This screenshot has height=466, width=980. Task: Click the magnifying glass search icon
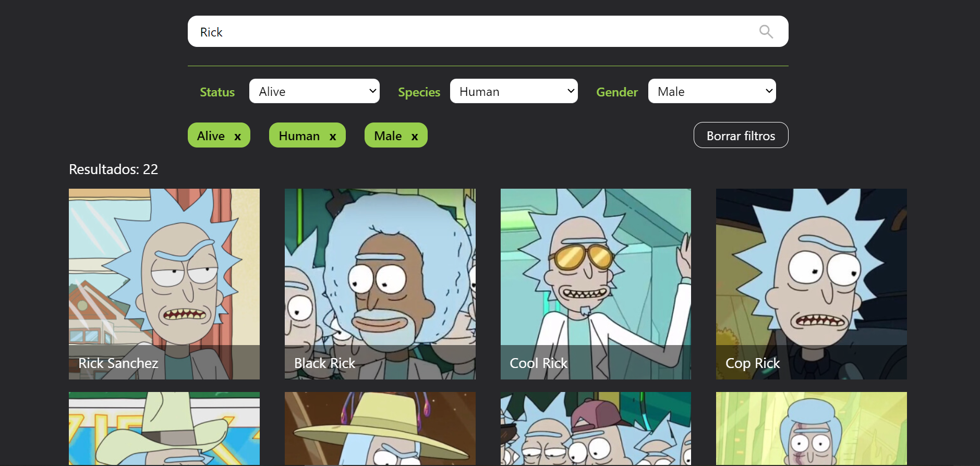click(766, 32)
